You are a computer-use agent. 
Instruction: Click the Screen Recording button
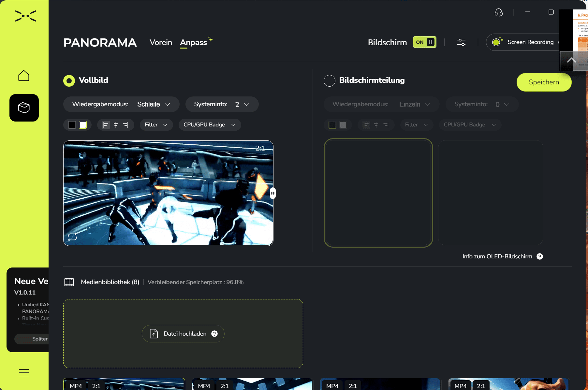coord(523,42)
